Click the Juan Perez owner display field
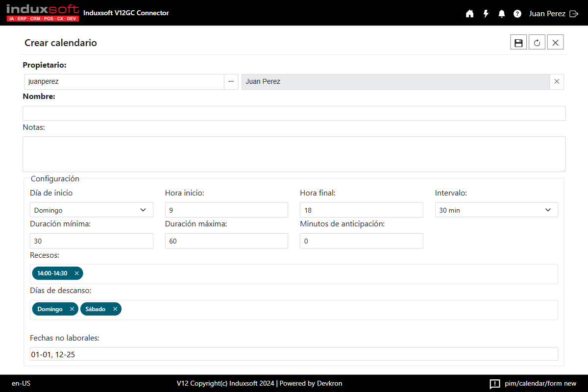The width and height of the screenshot is (588, 392). 395,82
